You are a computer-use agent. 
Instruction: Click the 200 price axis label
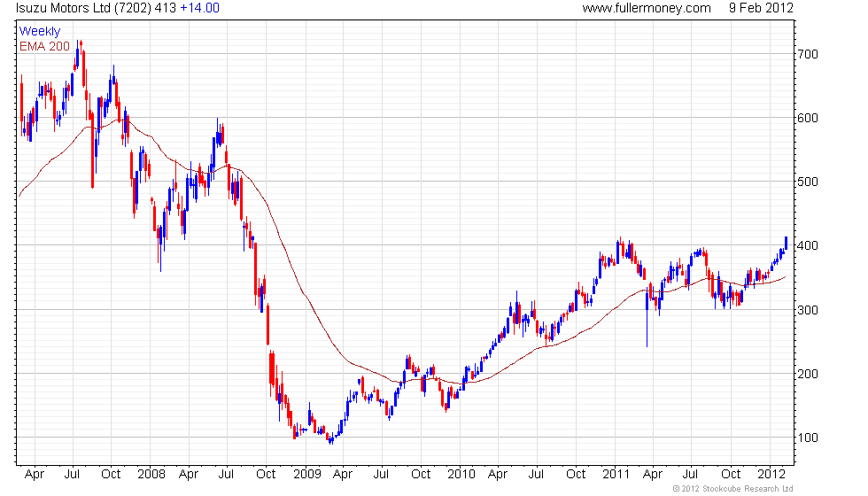coord(807,374)
